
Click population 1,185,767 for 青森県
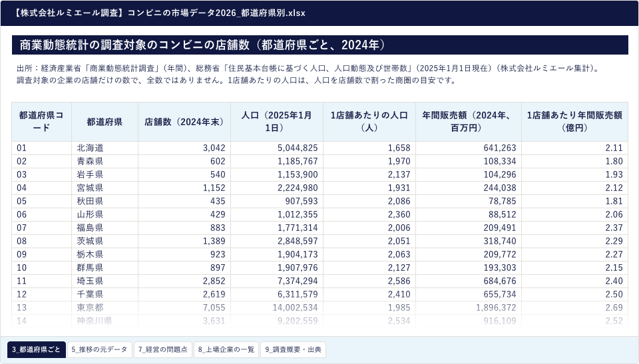277,162
